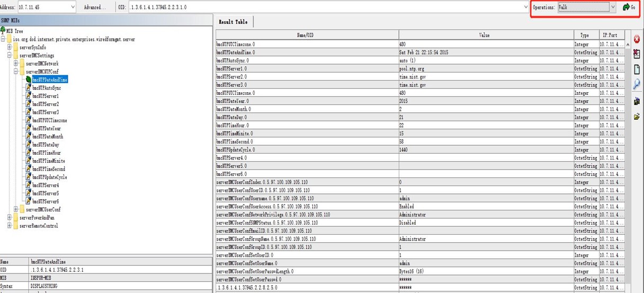
Task: Select the bmcNTPUpdateCycle.0 result row
Action: tap(307, 150)
